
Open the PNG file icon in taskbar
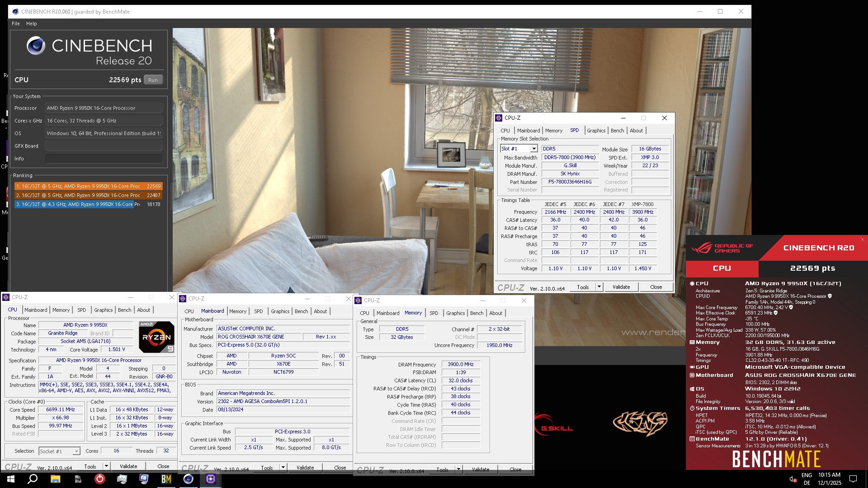[x=77, y=479]
